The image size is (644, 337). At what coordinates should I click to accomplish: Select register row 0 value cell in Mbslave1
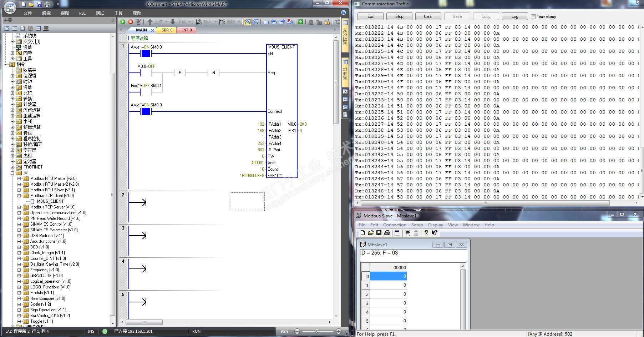[x=388, y=276]
